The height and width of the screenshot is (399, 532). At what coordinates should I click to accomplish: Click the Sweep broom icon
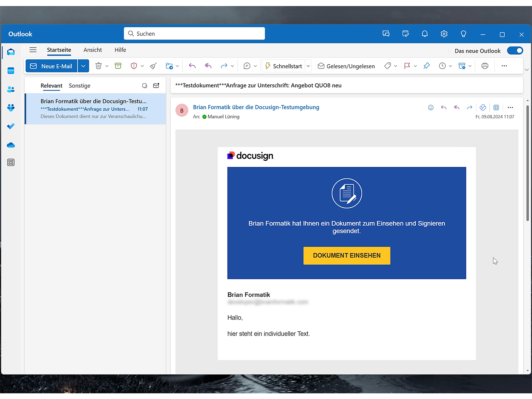(x=153, y=66)
